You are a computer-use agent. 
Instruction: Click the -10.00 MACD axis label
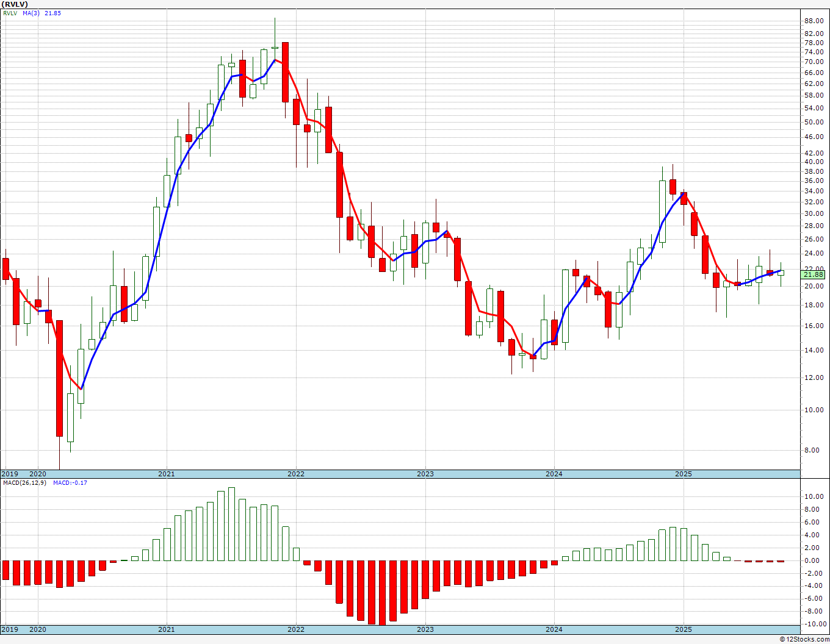click(814, 624)
